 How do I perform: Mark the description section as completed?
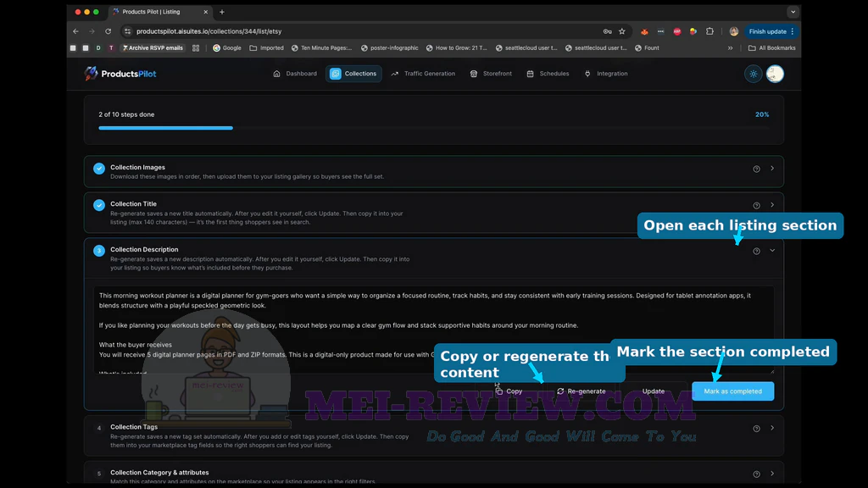click(733, 391)
